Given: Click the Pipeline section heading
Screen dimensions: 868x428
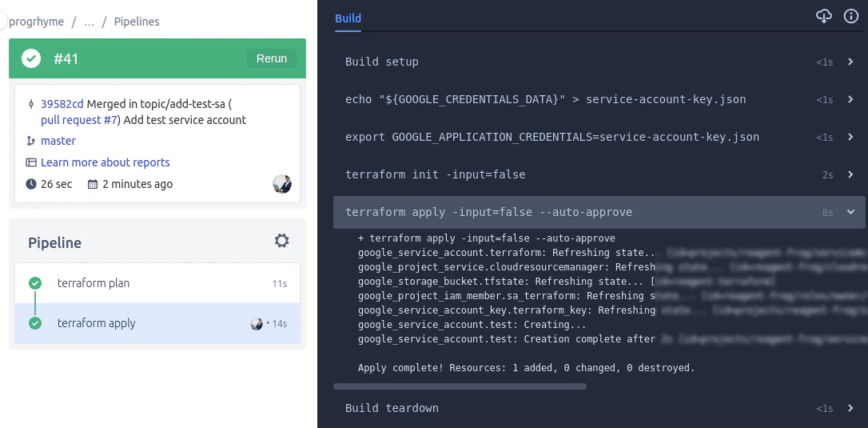Looking at the screenshot, I should (x=55, y=243).
